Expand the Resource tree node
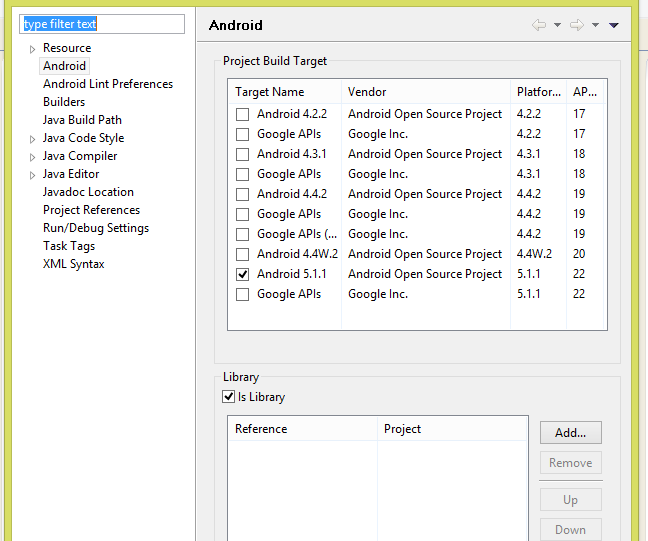Image resolution: width=648 pixels, height=541 pixels. tap(32, 49)
